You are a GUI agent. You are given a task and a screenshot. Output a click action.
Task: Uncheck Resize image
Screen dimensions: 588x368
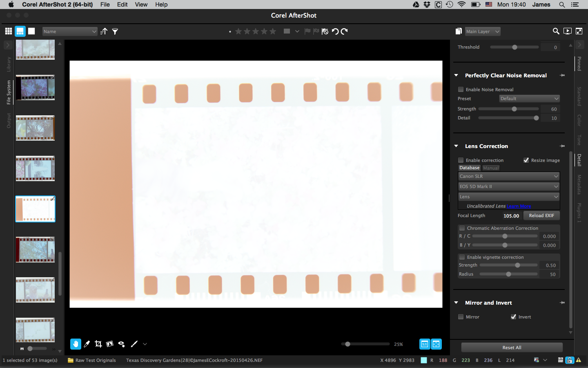[x=526, y=160]
